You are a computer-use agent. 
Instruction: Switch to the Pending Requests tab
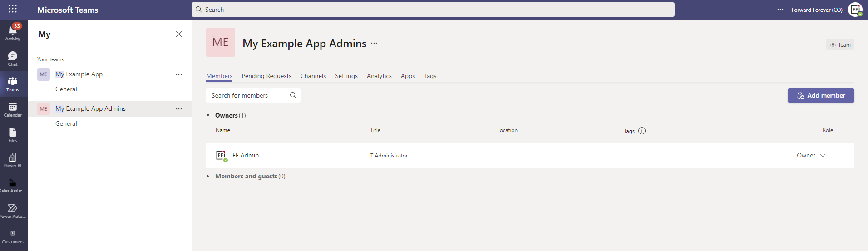pos(266,76)
